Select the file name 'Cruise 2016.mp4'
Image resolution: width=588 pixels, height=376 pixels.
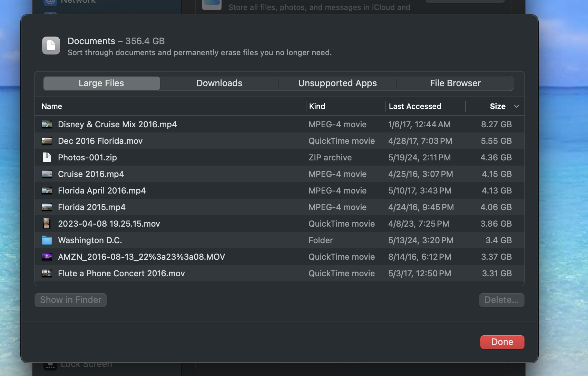[91, 174]
